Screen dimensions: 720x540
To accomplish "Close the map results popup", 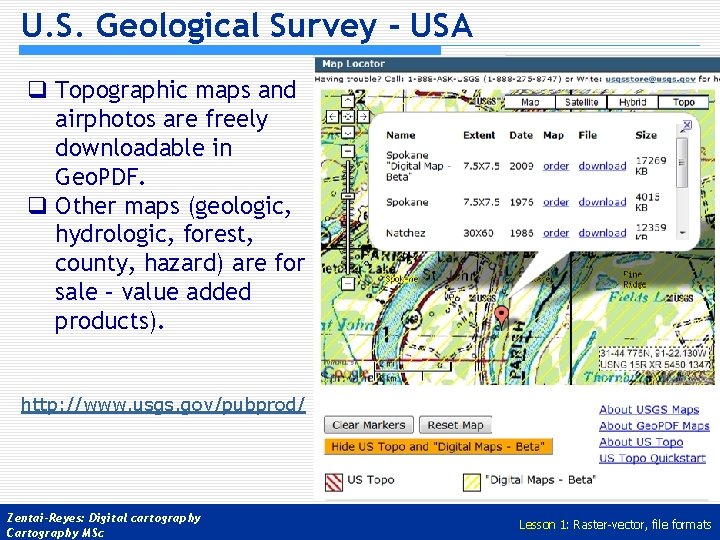I will point(686,125).
